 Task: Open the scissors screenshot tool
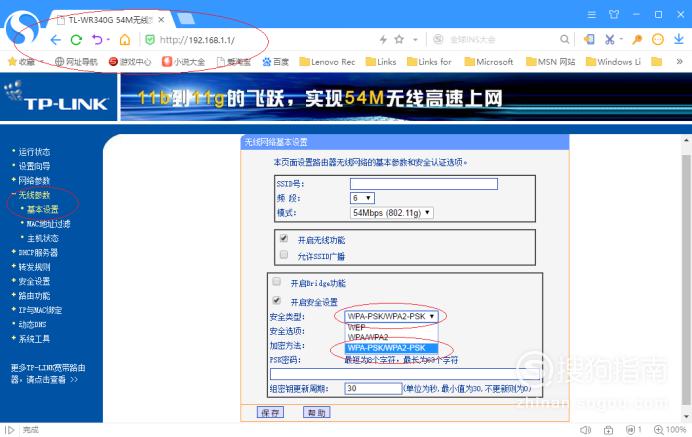pos(610,39)
